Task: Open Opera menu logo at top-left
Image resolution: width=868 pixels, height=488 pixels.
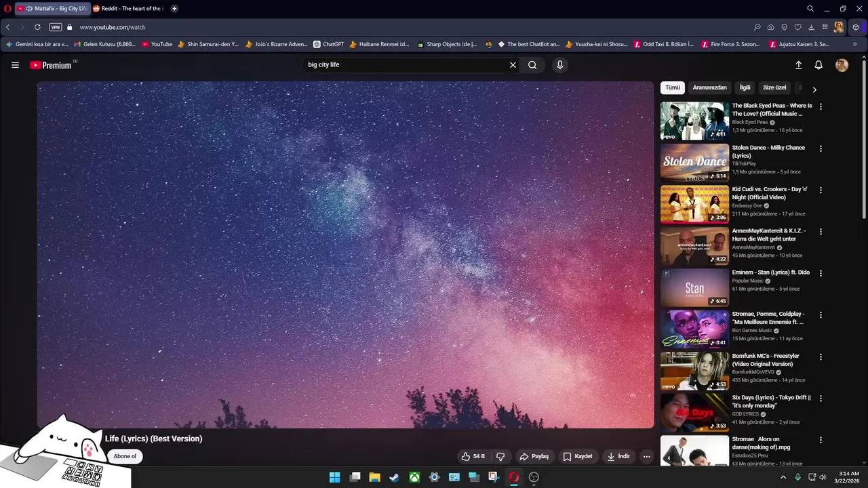Action: [x=7, y=9]
